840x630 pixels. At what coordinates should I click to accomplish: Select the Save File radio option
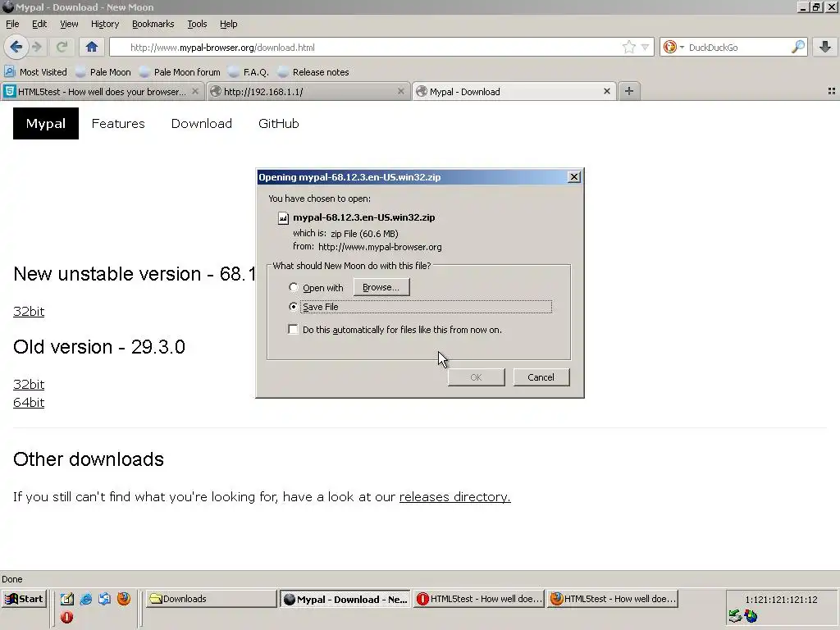tap(293, 307)
